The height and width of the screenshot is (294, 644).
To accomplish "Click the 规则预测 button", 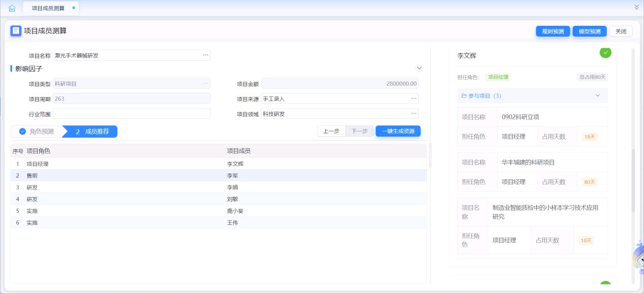I will [553, 31].
